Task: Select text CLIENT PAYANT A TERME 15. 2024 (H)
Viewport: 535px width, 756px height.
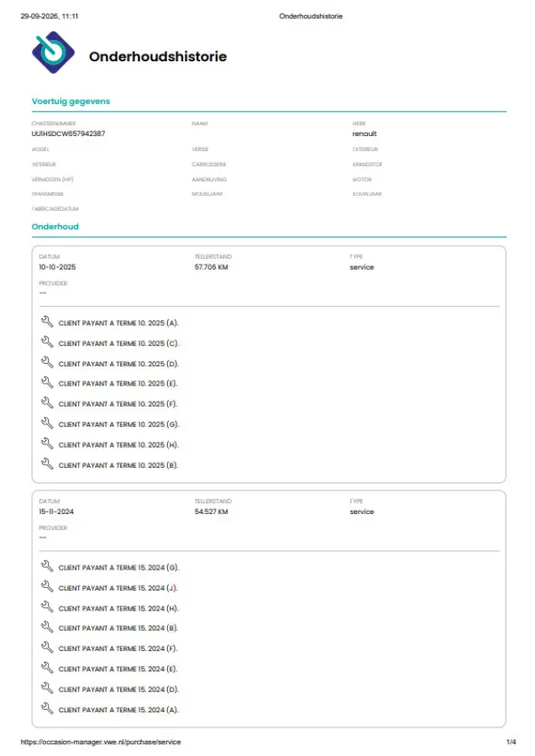Action: (x=118, y=608)
